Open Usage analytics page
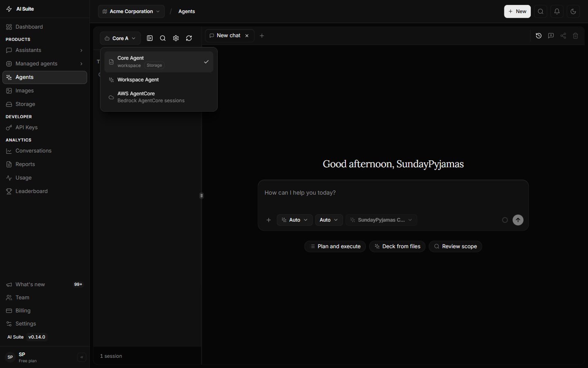The image size is (588, 368). point(45,178)
